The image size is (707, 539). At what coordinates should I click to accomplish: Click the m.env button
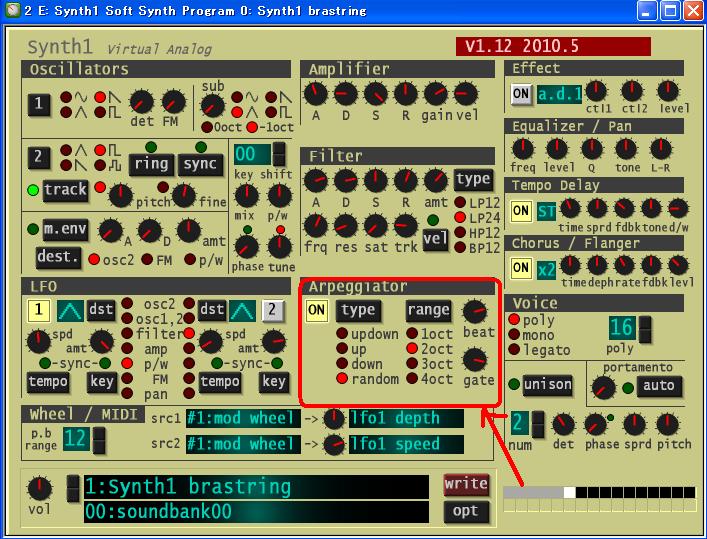click(x=65, y=229)
